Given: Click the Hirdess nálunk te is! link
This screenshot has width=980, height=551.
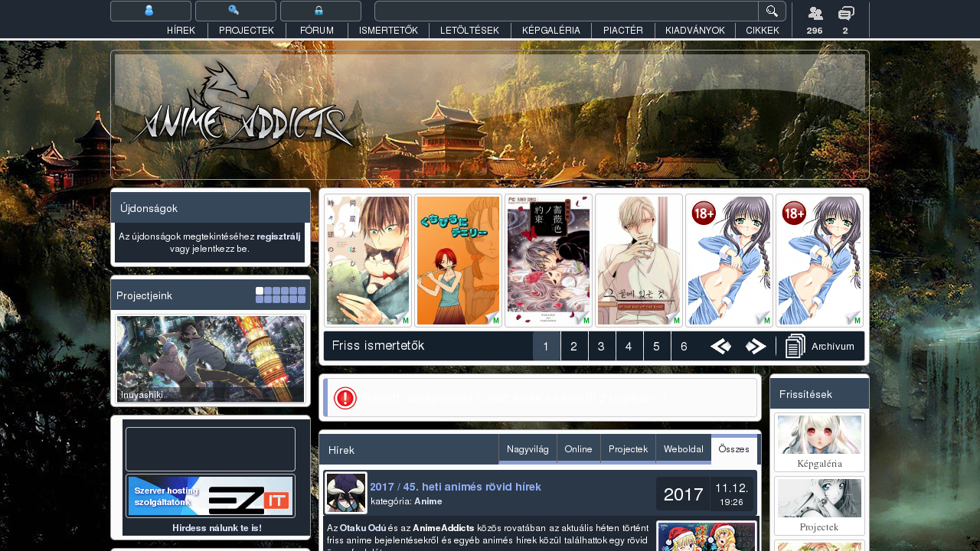Looking at the screenshot, I should [217, 528].
